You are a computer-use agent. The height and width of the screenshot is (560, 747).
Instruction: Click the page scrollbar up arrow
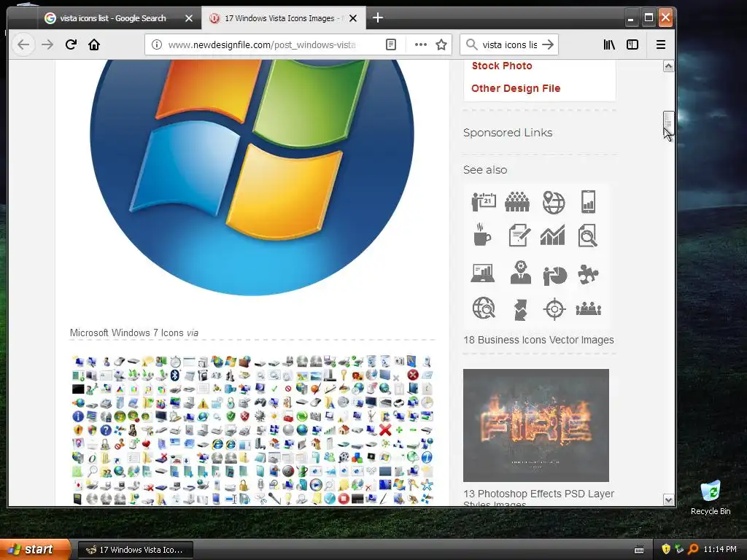click(x=668, y=66)
